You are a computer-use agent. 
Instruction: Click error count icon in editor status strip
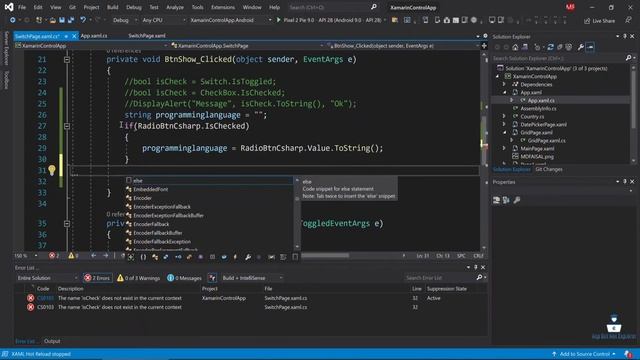click(52, 256)
